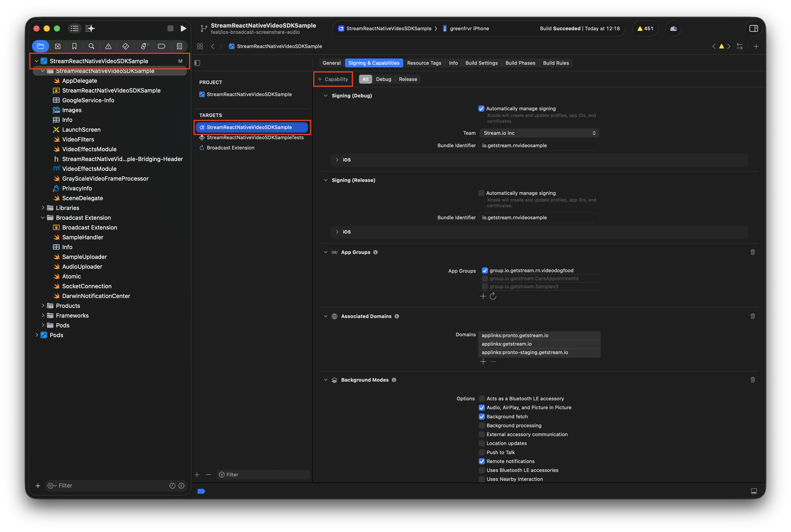Open the Report navigator

(179, 46)
